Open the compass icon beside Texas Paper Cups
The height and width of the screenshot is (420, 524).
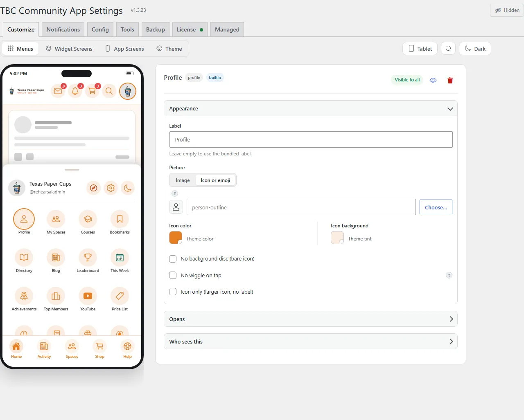[94, 188]
